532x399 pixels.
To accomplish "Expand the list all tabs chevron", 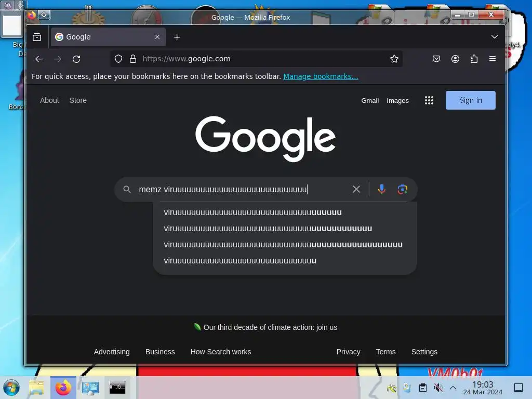I will pyautogui.click(x=495, y=37).
